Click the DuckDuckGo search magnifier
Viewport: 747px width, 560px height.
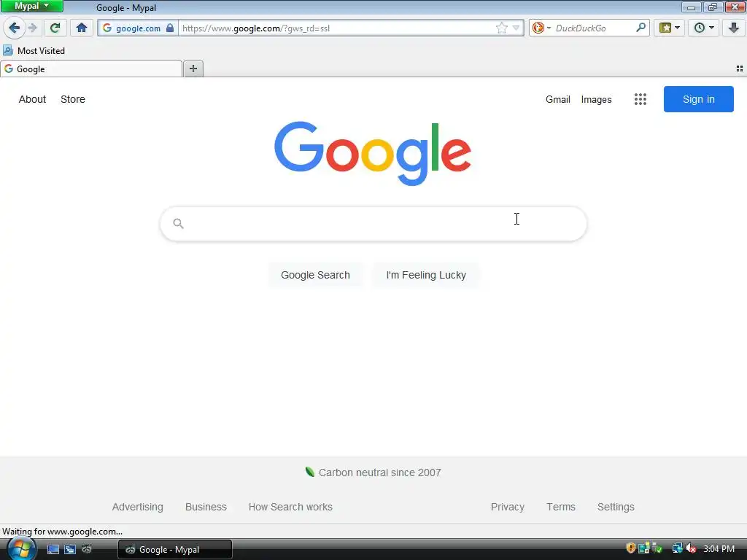tap(640, 28)
